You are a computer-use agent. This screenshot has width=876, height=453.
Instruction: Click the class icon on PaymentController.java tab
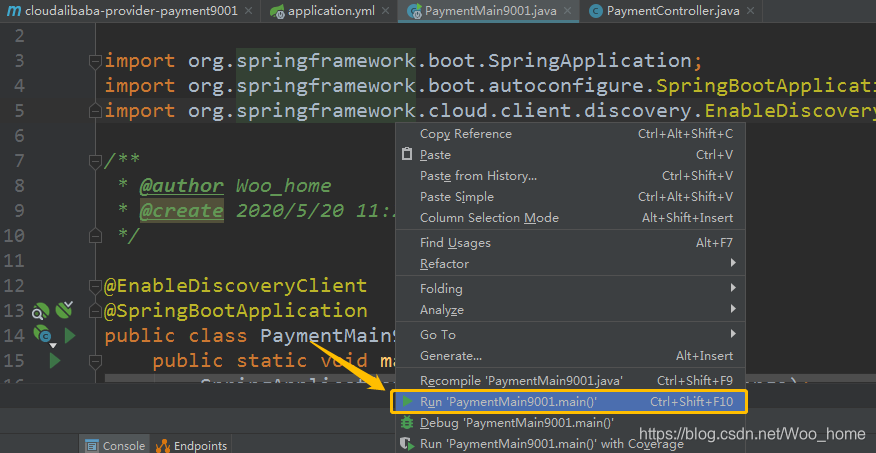click(597, 11)
